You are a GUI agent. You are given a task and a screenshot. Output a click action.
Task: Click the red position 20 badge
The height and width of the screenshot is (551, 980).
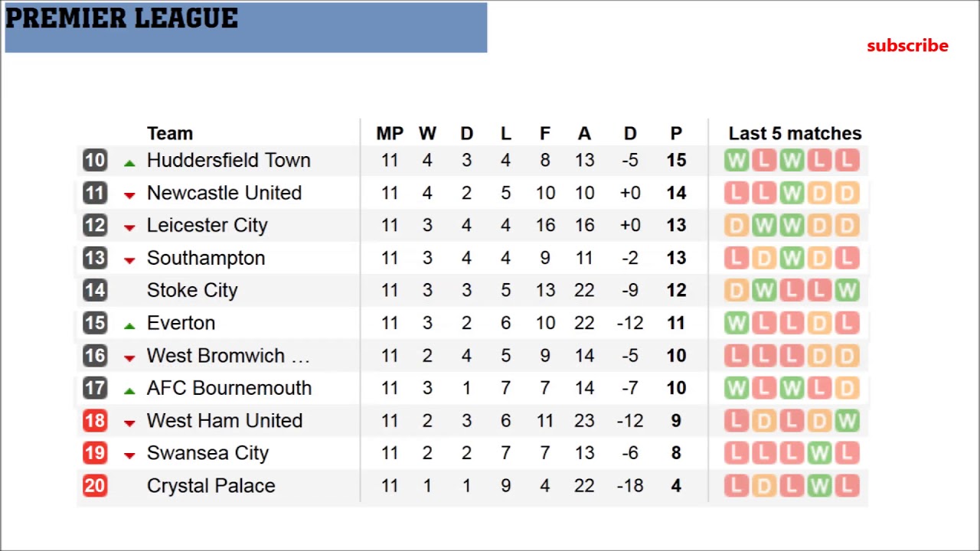click(x=95, y=486)
